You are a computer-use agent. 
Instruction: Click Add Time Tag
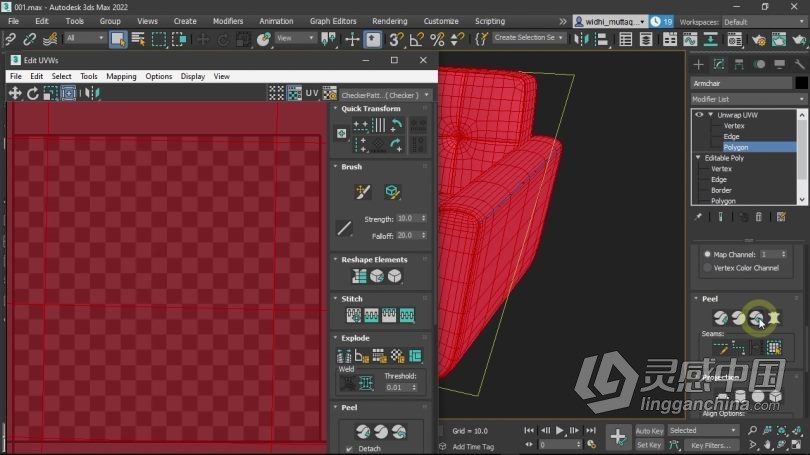(473, 447)
